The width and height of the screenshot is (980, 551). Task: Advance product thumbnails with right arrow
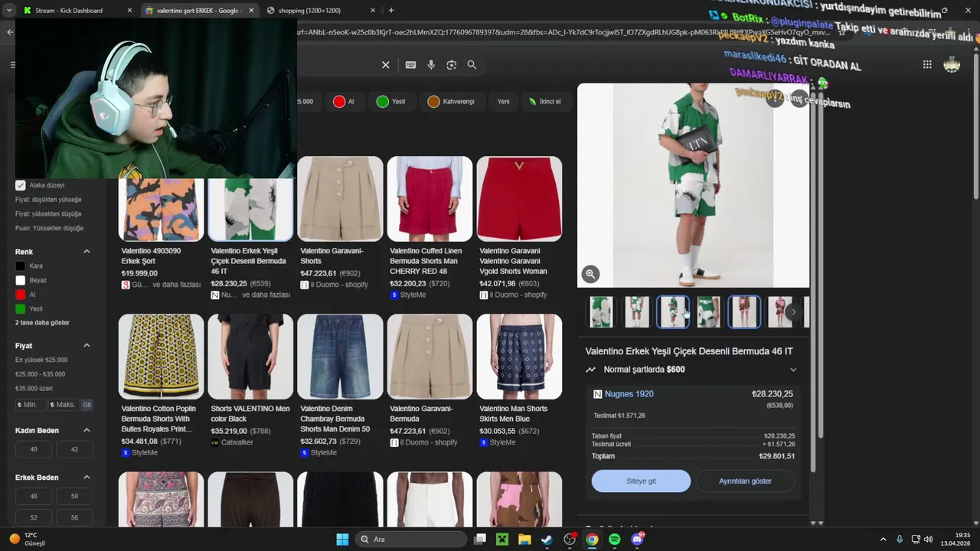[794, 312]
